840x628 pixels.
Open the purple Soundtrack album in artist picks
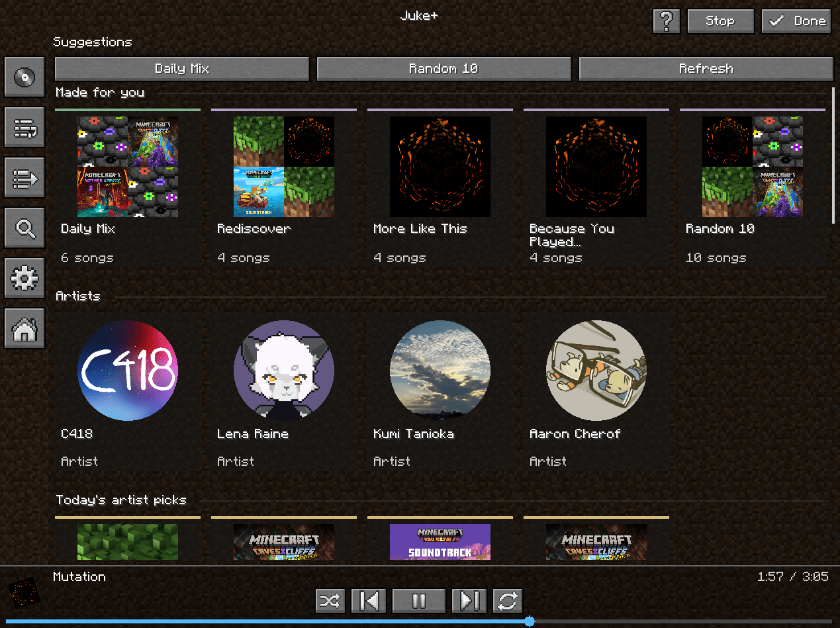pos(440,542)
